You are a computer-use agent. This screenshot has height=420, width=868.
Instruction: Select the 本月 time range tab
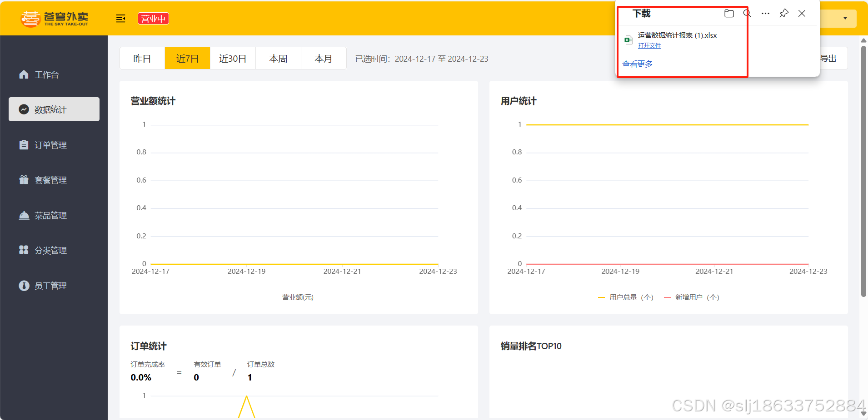(x=324, y=59)
